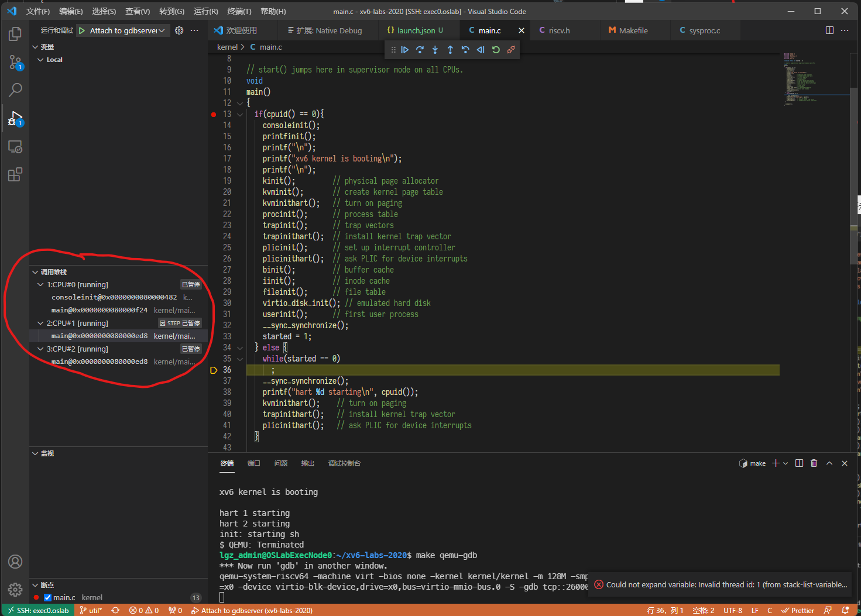Open the Extensions view in activity bar
861x616 pixels.
(x=15, y=174)
